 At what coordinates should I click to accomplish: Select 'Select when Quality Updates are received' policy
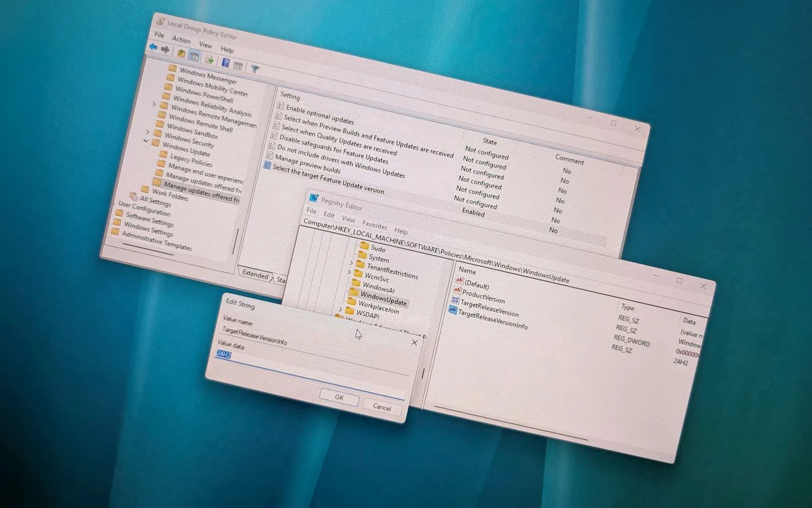pyautogui.click(x=339, y=140)
